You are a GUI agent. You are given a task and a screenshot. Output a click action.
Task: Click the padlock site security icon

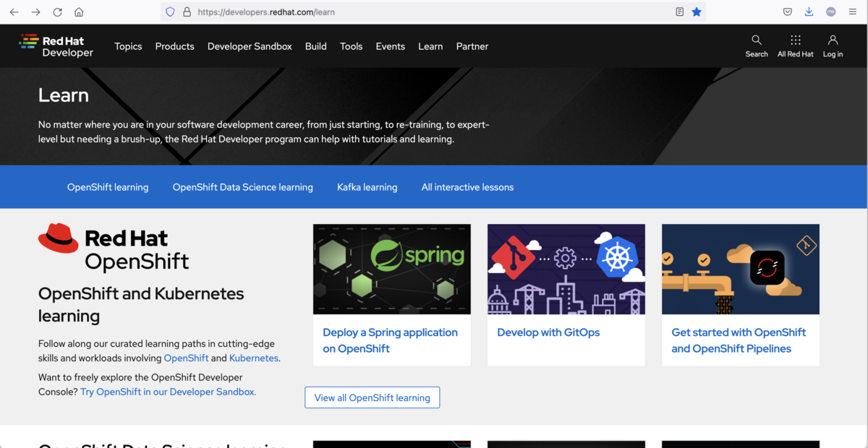[187, 12]
